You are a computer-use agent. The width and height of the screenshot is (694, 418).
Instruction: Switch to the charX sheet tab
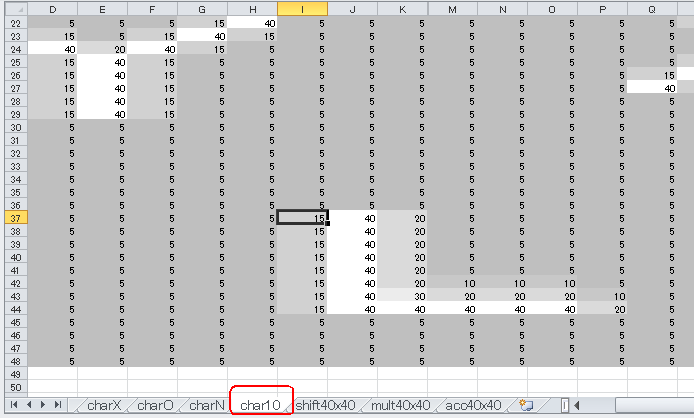point(104,405)
